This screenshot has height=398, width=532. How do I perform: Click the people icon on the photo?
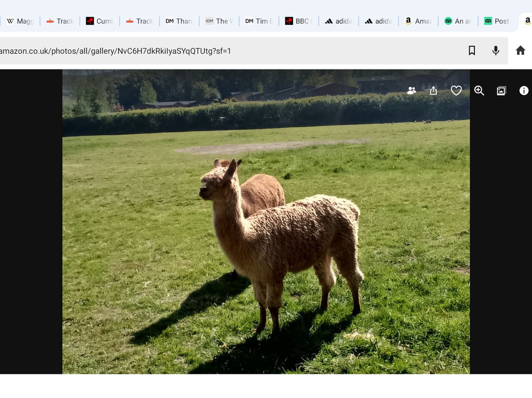point(411,91)
